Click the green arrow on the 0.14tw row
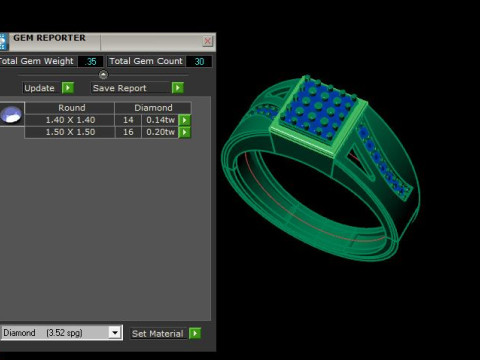480x360 pixels. 184,120
